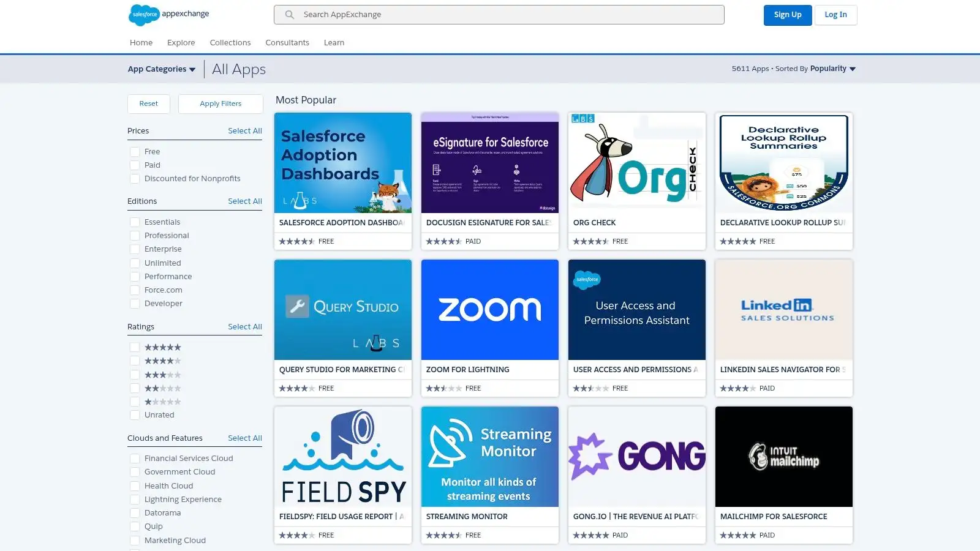Click the search magnifier icon

click(x=288, y=14)
